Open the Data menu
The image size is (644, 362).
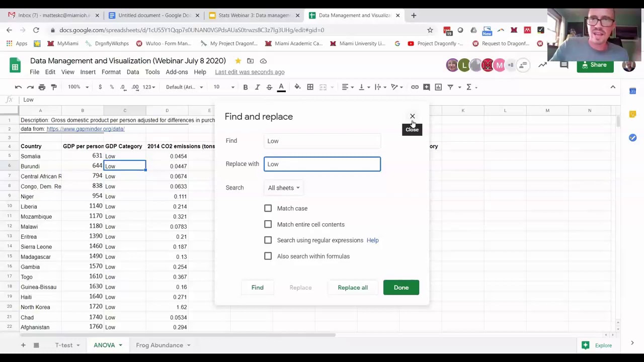click(133, 72)
